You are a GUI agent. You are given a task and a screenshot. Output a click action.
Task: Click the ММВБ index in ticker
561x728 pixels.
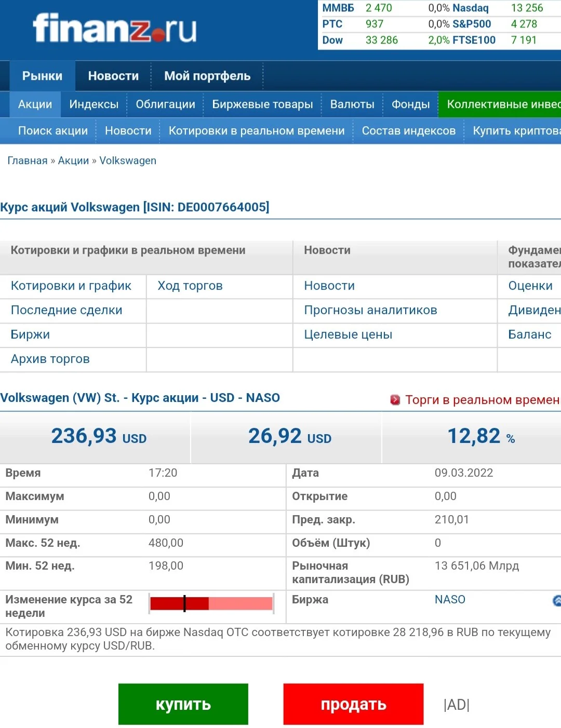coord(338,8)
